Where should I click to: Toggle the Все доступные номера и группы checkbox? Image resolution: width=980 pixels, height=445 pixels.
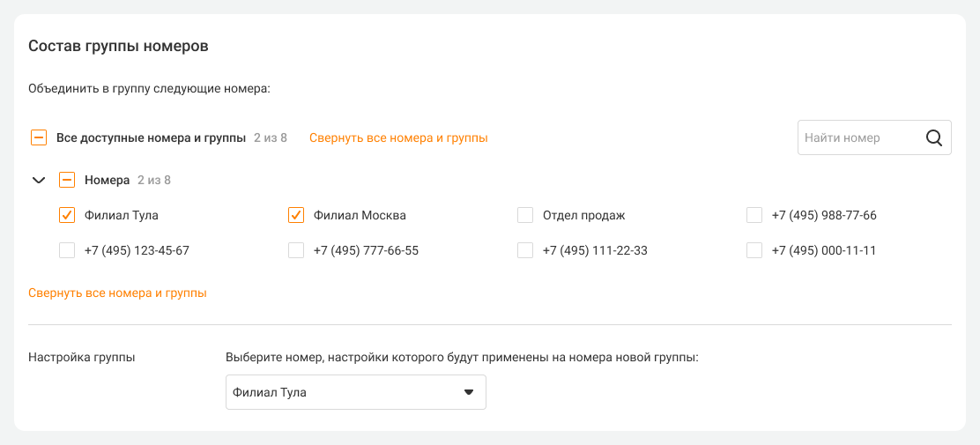coord(39,137)
